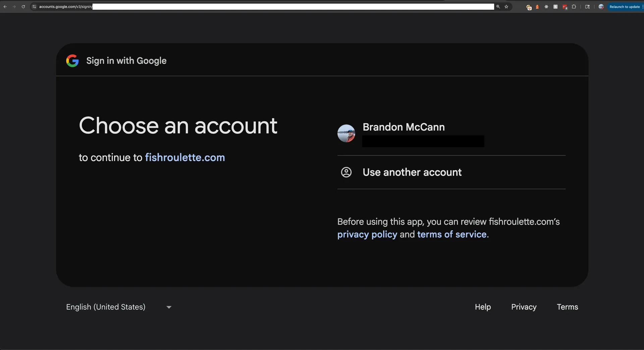The image size is (644, 350).
Task: Reload the current page
Action: point(23,7)
